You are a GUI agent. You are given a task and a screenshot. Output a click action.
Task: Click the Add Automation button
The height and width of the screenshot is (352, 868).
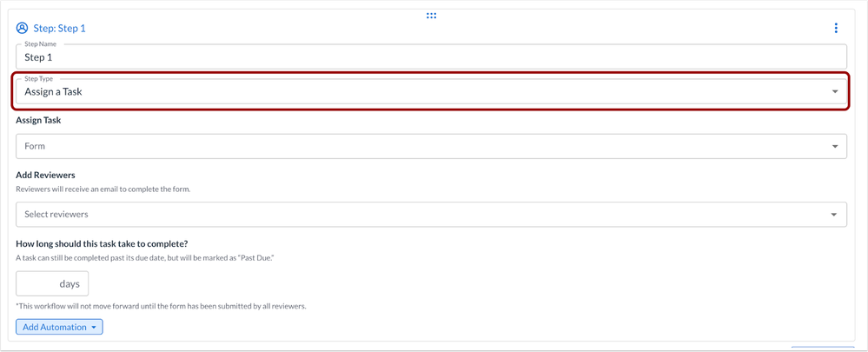(54, 328)
